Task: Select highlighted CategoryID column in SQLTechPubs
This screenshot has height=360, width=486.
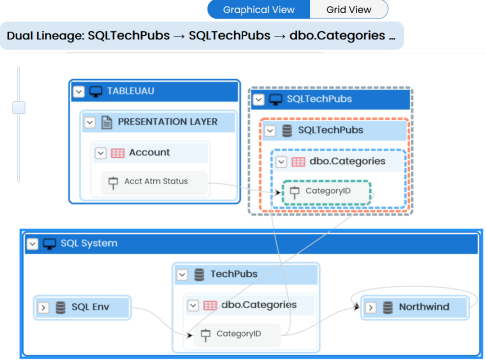Action: (x=327, y=192)
